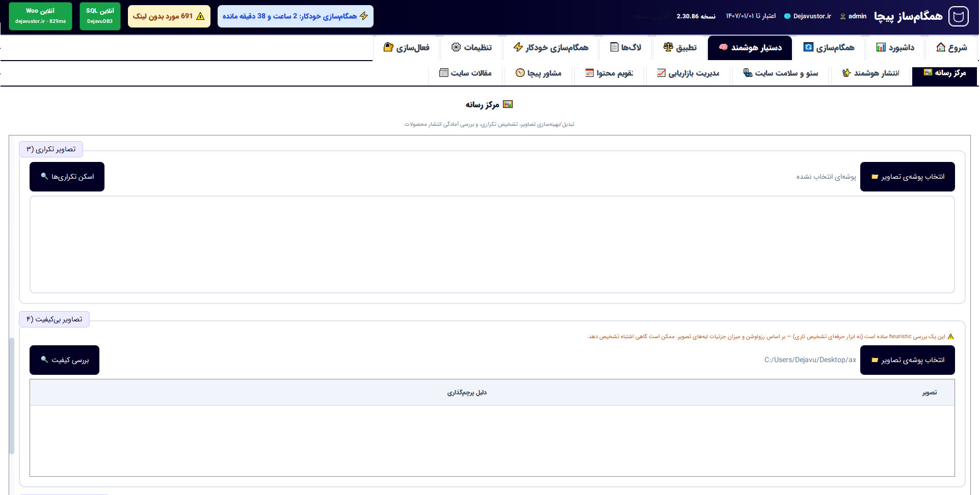Click the پوشه‌ای انتخاب نشده text
Image resolution: width=980 pixels, height=495 pixels.
point(826,177)
